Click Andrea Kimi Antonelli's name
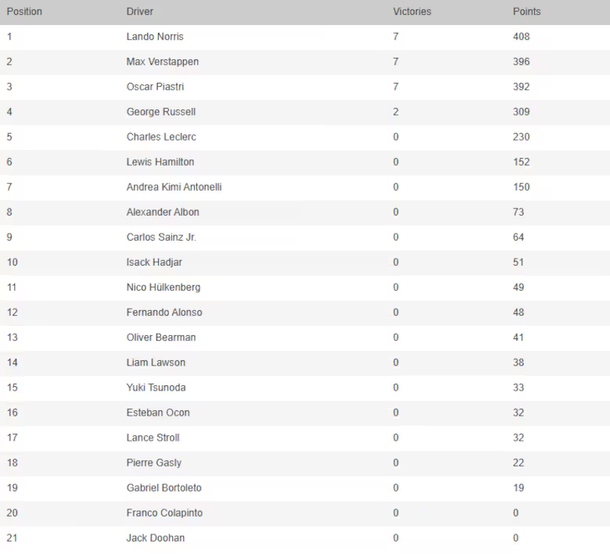Image resolution: width=610 pixels, height=554 pixels. point(174,187)
